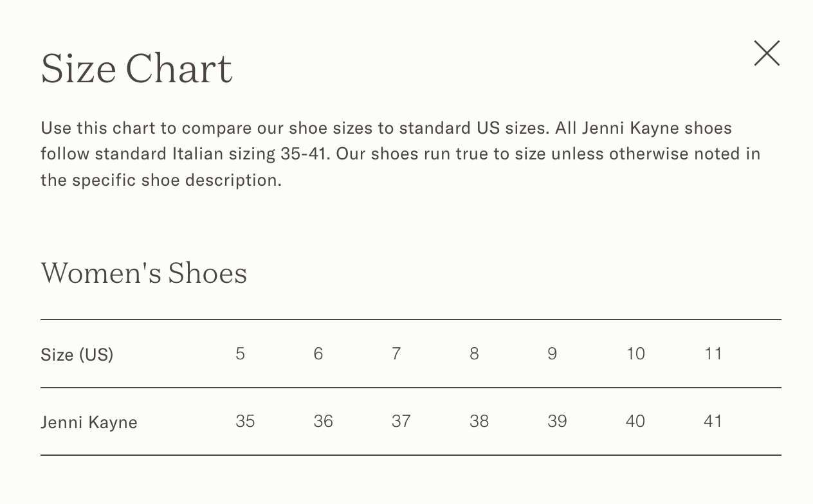813x504 pixels.
Task: Click Jenni Kayne size 35 value
Action: point(245,421)
